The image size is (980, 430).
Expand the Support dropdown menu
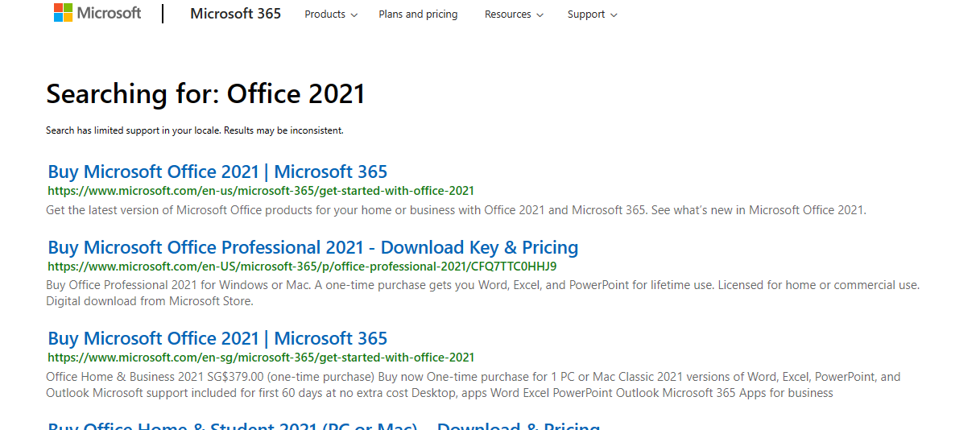point(592,14)
